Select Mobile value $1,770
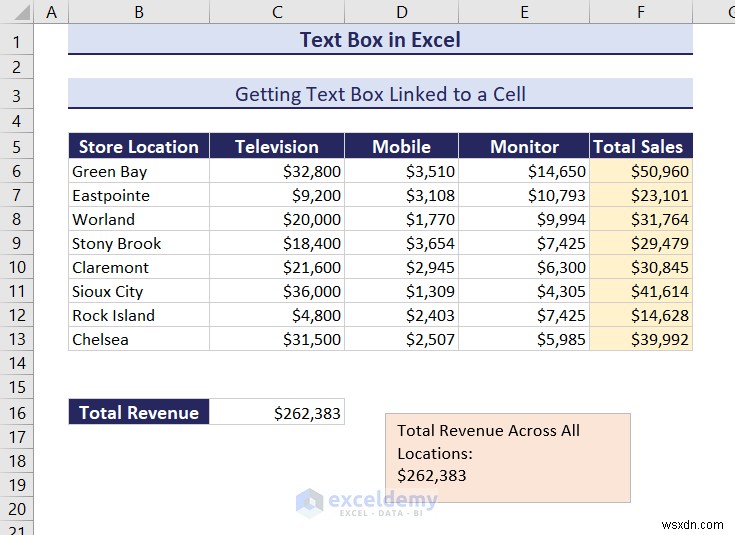 (402, 219)
